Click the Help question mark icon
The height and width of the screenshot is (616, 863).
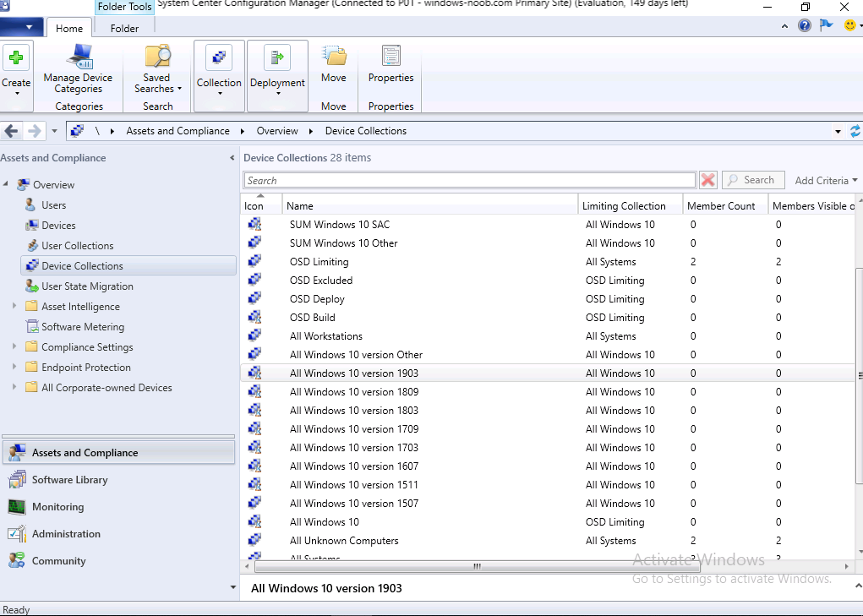(x=805, y=26)
